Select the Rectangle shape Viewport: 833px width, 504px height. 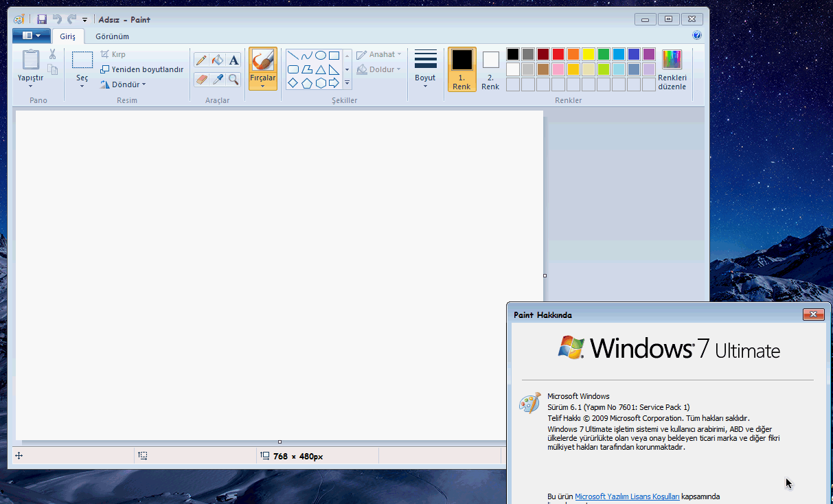pos(334,56)
